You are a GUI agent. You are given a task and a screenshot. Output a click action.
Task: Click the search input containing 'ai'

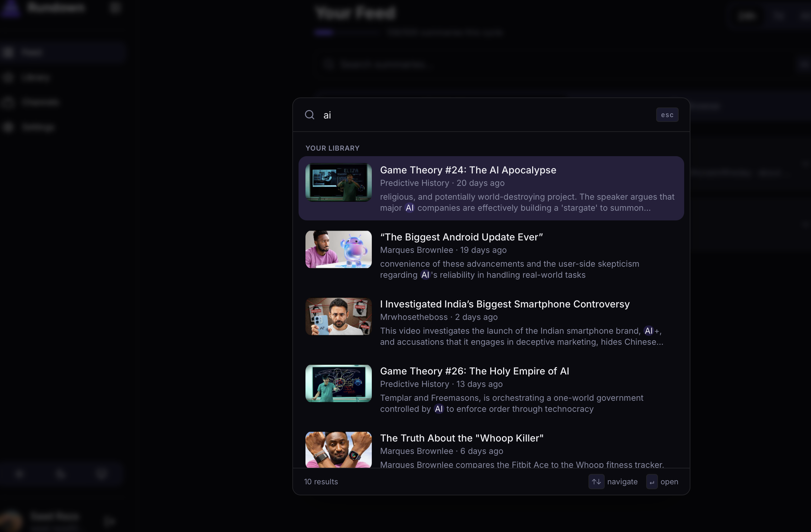tap(485, 115)
